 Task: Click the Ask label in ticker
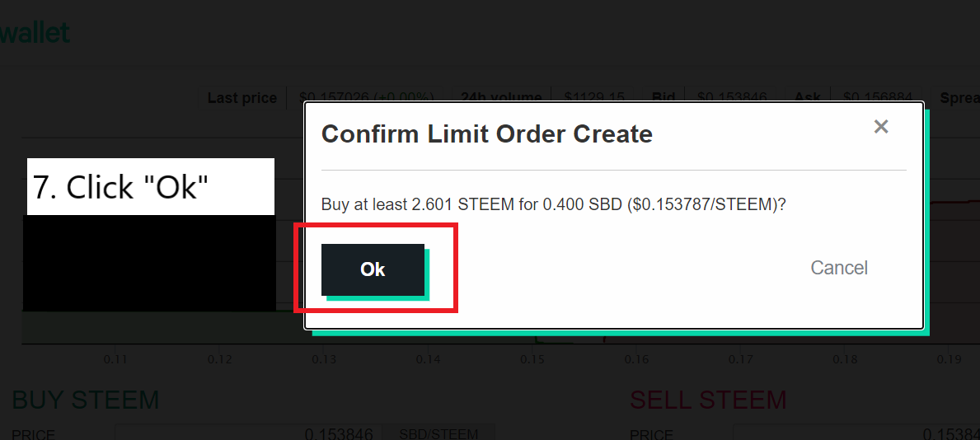807,98
